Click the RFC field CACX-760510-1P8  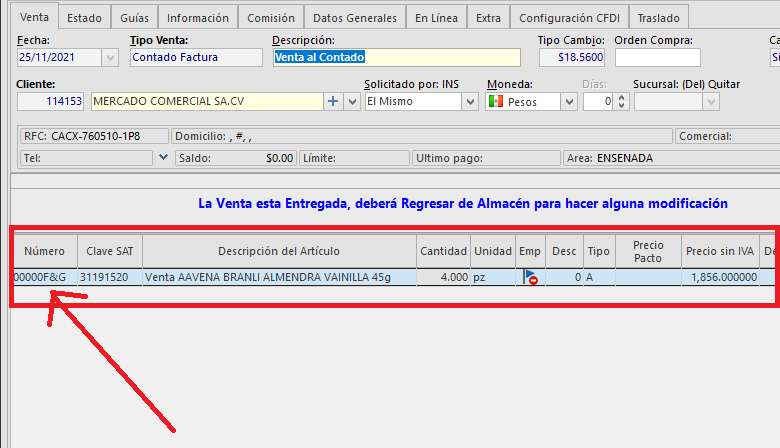pyautogui.click(x=94, y=136)
